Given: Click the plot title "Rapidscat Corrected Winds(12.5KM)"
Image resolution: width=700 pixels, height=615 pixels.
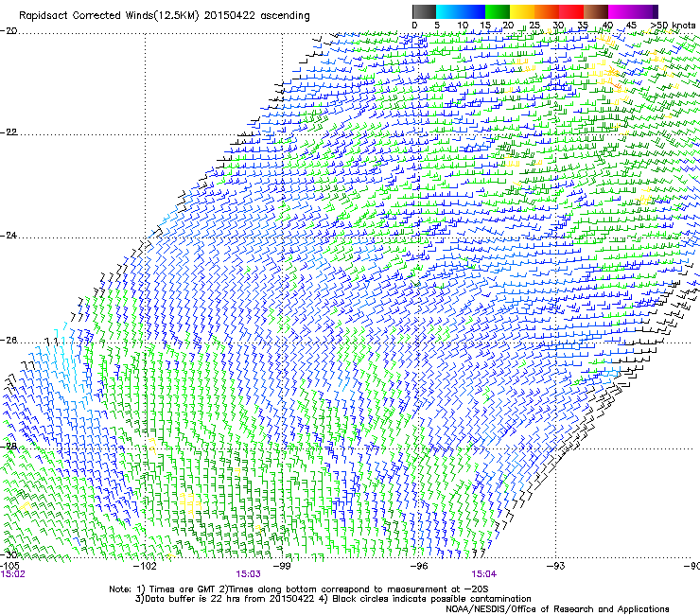Looking at the screenshot, I should [x=109, y=16].
